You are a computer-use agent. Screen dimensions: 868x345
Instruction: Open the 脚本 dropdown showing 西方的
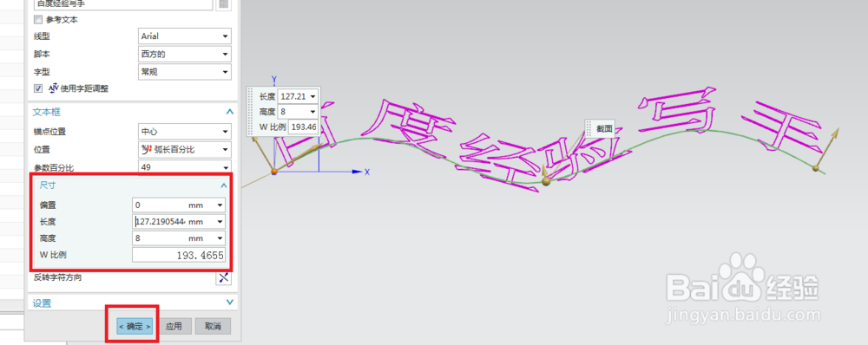pos(184,55)
